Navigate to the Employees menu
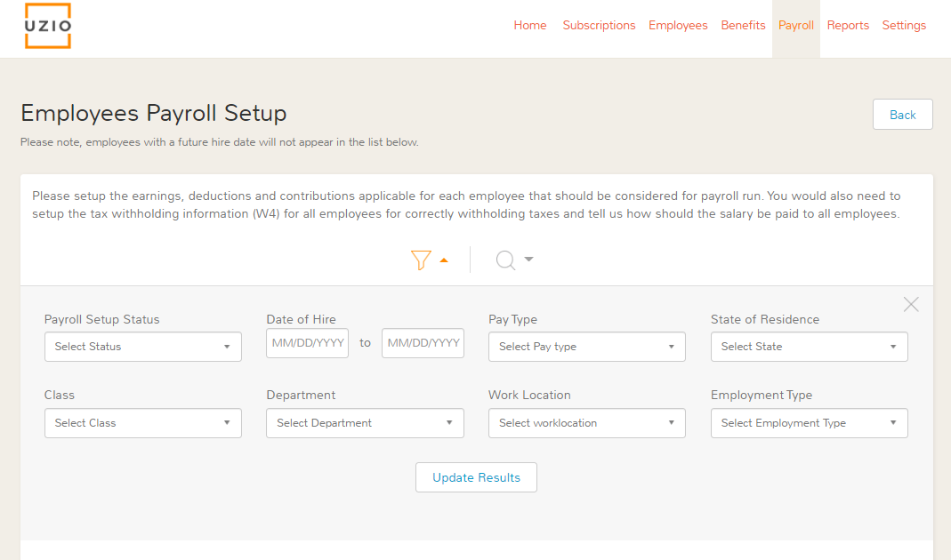 (x=678, y=26)
